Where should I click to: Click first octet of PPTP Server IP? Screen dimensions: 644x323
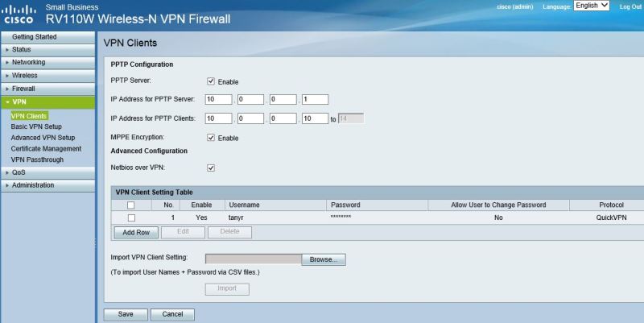pyautogui.click(x=218, y=99)
